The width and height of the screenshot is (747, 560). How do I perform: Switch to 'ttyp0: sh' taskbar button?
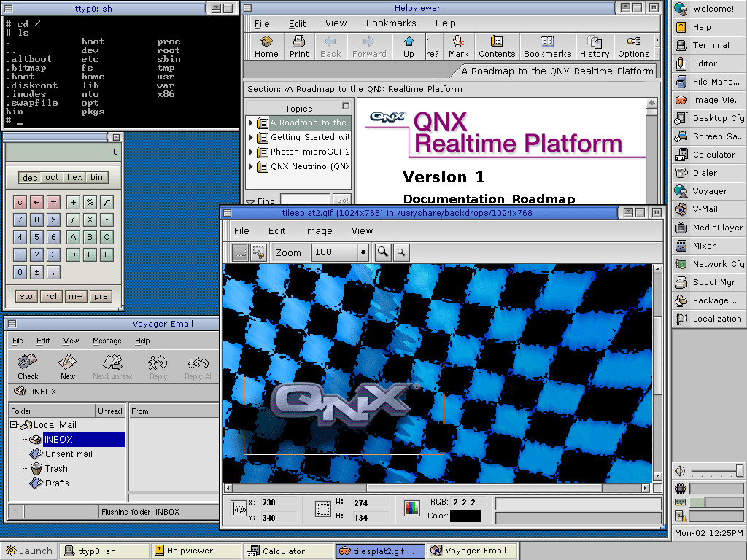[104, 551]
